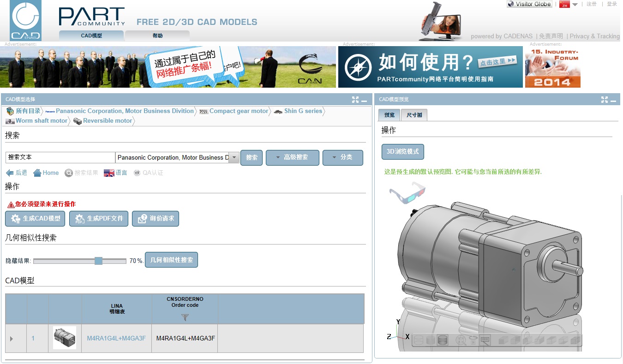This screenshot has height=364, width=623.
Task: Click the 3D anaglyph glasses icon
Action: pyautogui.click(x=407, y=194)
